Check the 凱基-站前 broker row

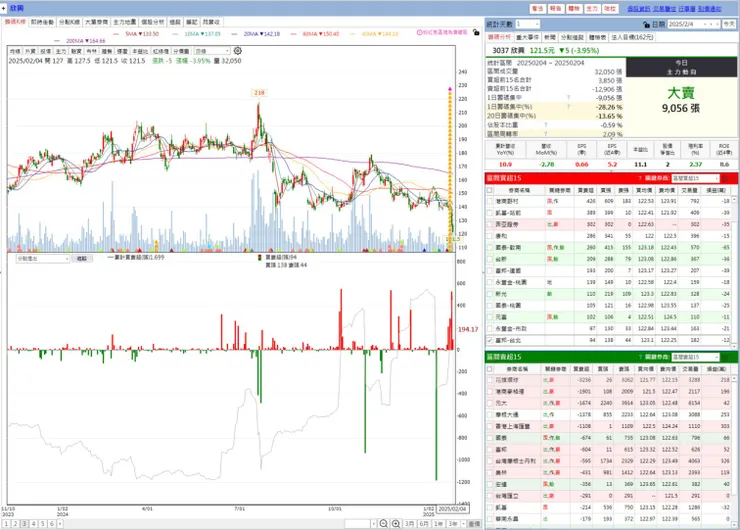(489, 213)
